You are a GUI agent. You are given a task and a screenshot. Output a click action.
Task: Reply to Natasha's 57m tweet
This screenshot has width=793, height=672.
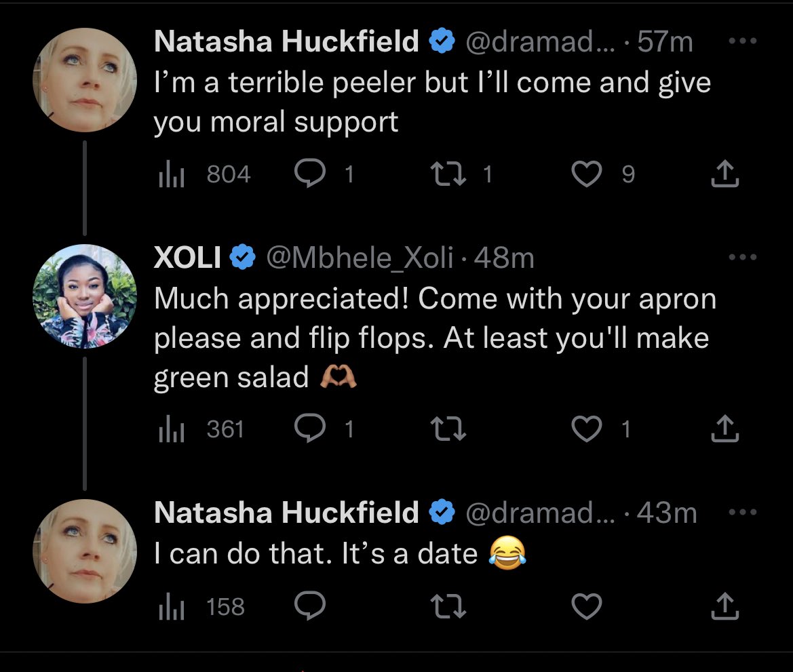tap(310, 174)
